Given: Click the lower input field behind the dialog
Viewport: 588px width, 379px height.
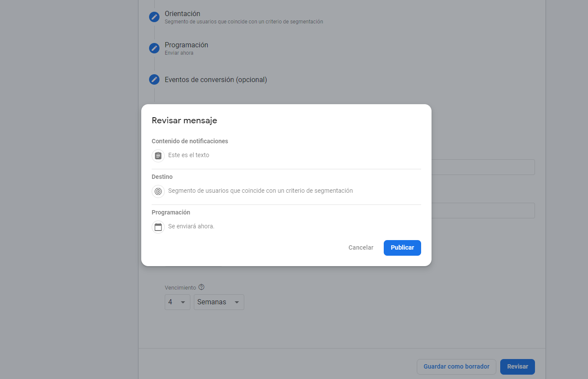Looking at the screenshot, I should 482,211.
